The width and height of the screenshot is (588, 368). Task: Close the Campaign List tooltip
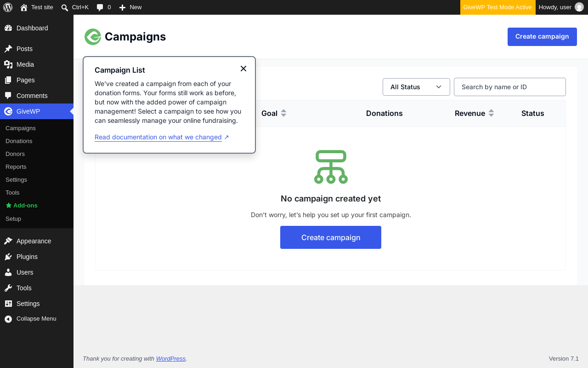(243, 69)
